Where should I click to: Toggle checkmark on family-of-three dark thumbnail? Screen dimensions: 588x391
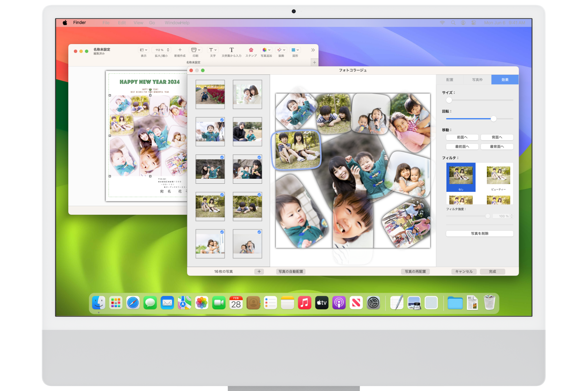click(x=259, y=157)
